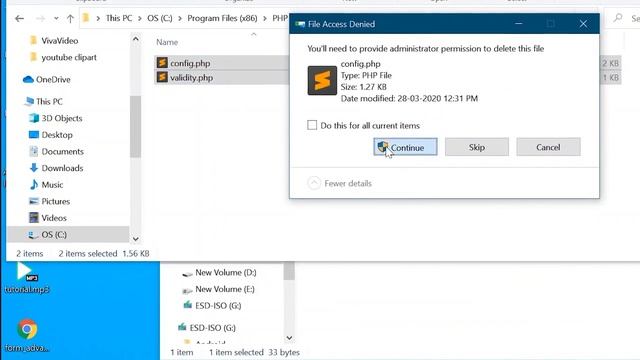
Task: Click sidebar scrollbar up arrow
Action: (x=136, y=39)
